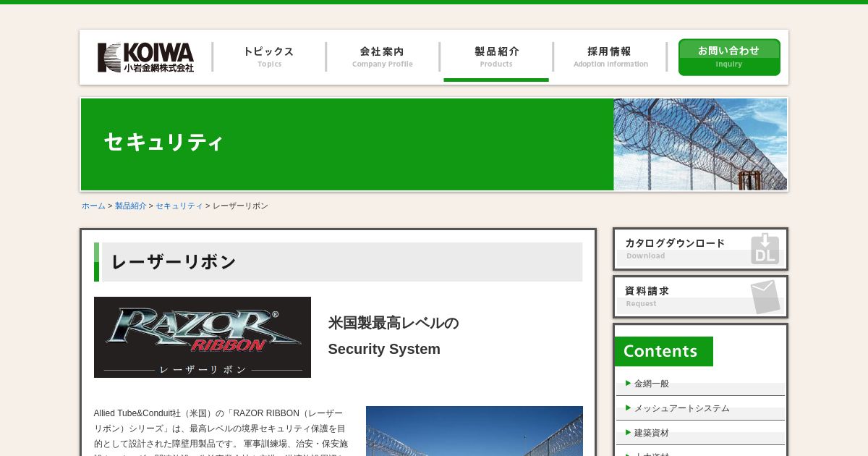Viewport: 868px width, 456px height.
Task: Click the レーザーリボン page heading
Action: (x=174, y=262)
